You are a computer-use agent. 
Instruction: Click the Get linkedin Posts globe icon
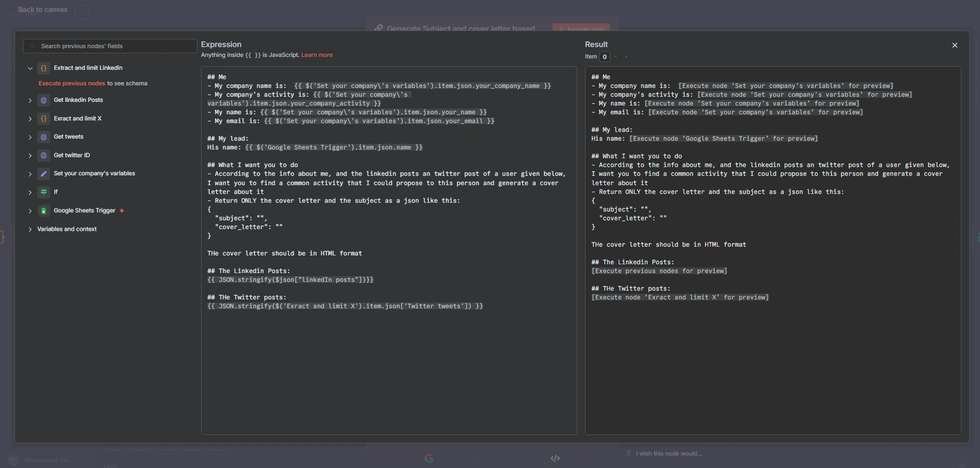click(44, 100)
